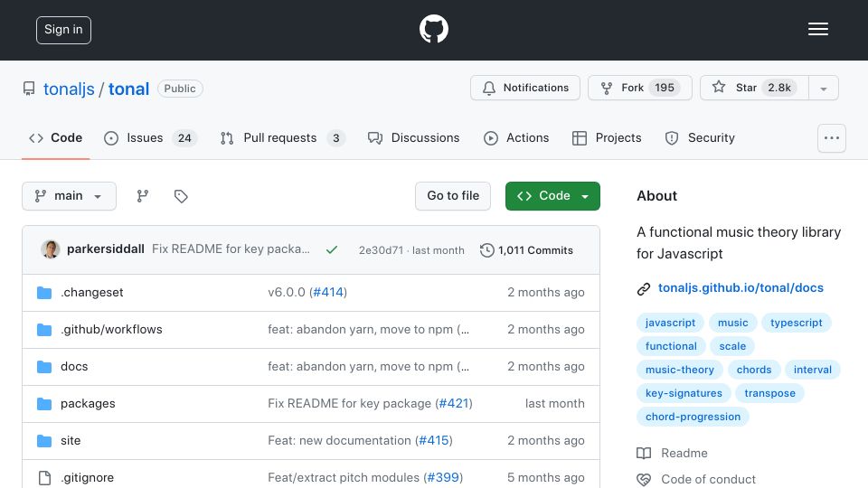Open the Pull requests tab
The image size is (868, 488).
[x=282, y=137]
